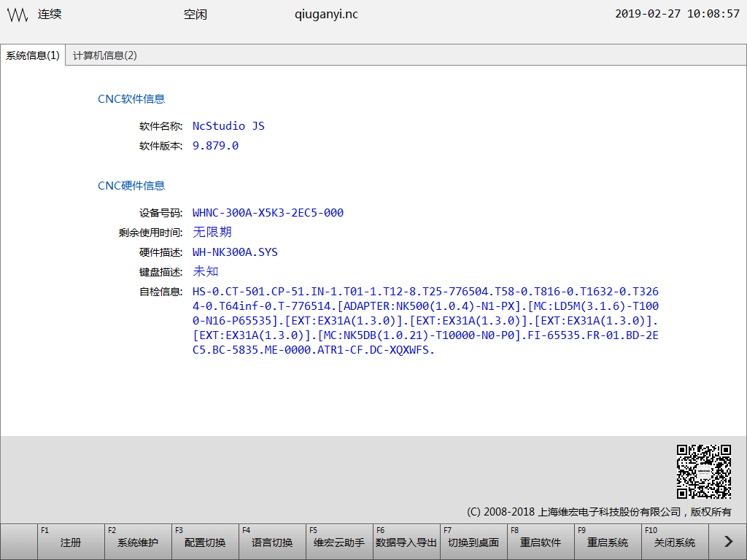The width and height of the screenshot is (747, 560).
Task: Click the self-check info text block
Action: (425, 321)
